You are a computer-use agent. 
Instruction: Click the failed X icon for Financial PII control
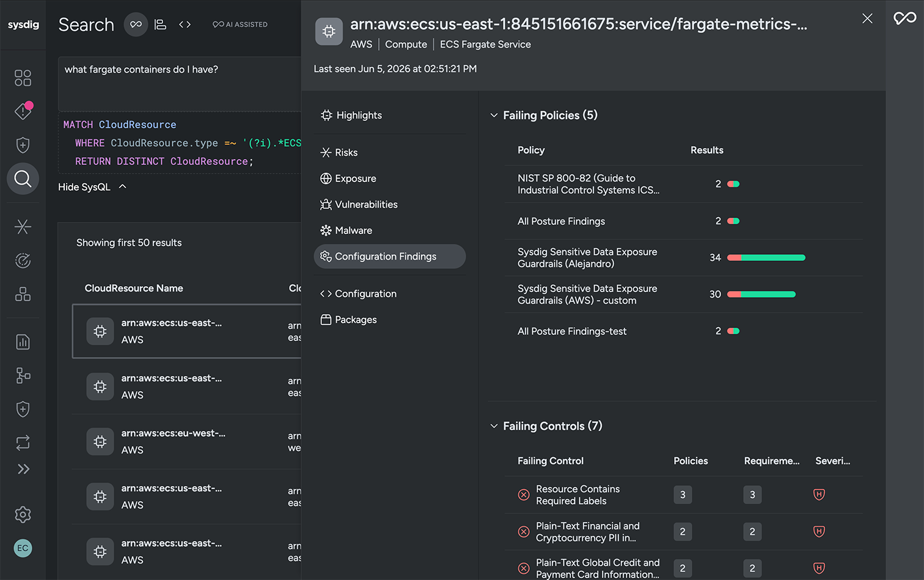[x=524, y=532]
